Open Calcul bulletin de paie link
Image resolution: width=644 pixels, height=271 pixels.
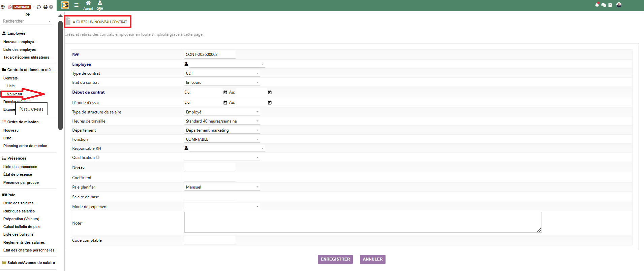pos(22,227)
